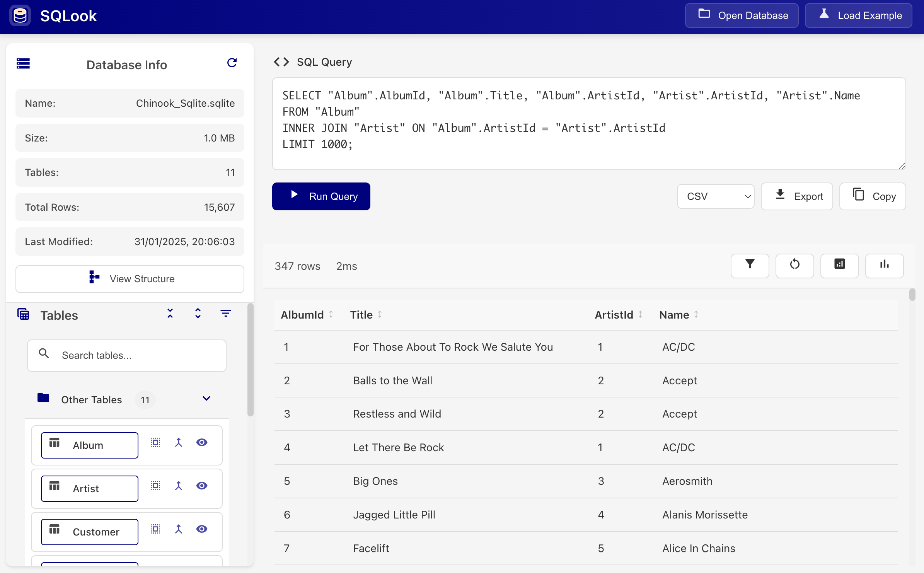Run the SQL query
This screenshot has width=924, height=573.
point(321,196)
